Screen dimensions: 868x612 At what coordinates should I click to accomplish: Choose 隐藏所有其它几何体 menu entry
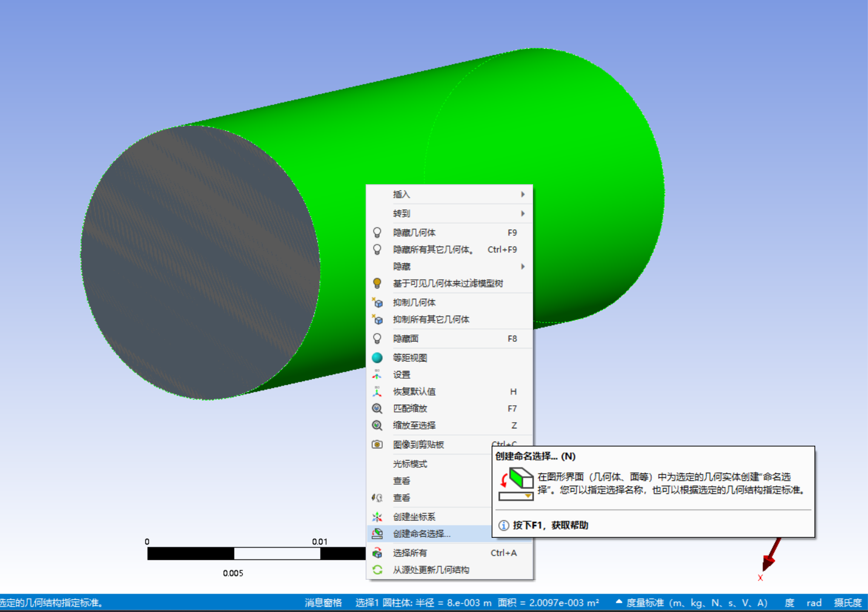(450, 250)
